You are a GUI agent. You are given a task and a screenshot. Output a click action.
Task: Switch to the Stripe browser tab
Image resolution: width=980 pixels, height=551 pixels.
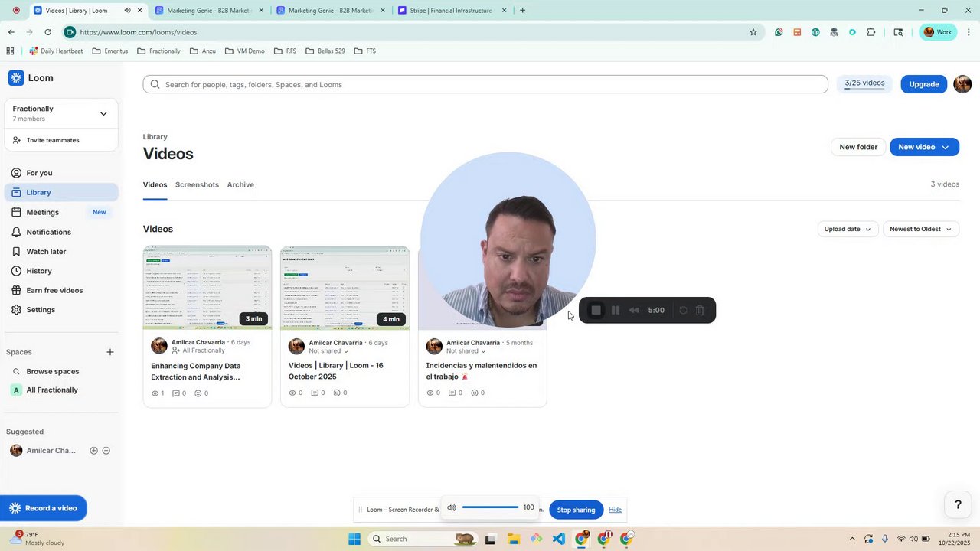[450, 11]
